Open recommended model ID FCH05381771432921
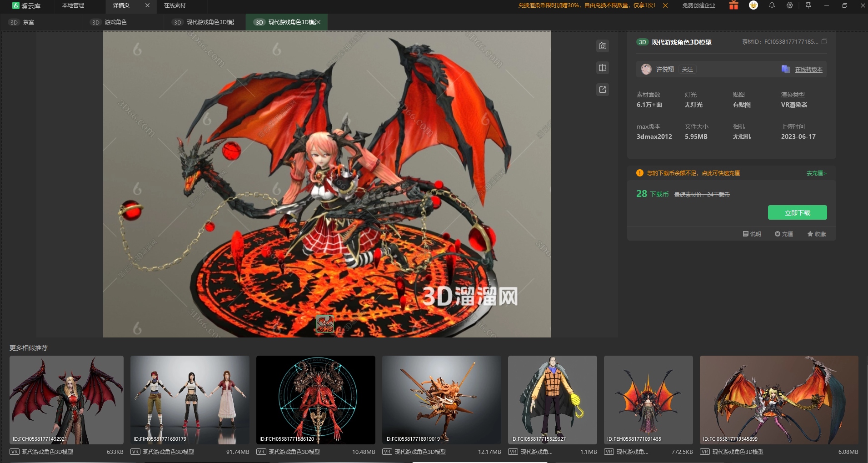The image size is (868, 463). [x=66, y=400]
